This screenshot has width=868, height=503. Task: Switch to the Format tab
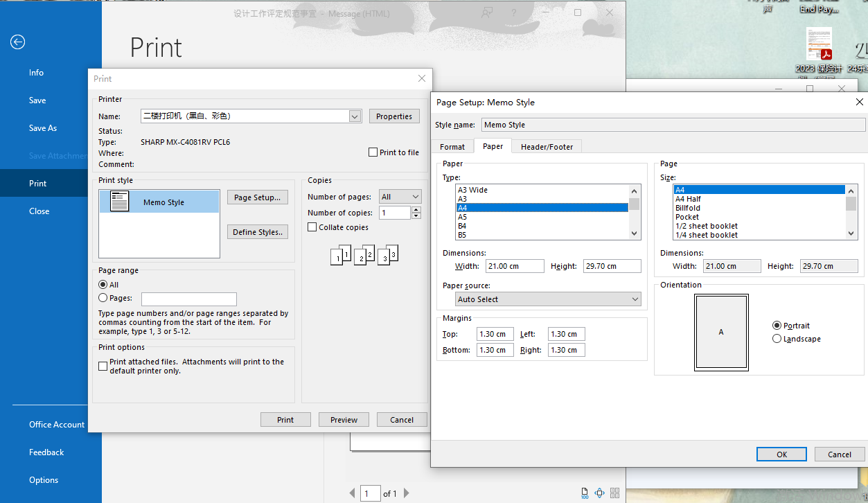452,147
